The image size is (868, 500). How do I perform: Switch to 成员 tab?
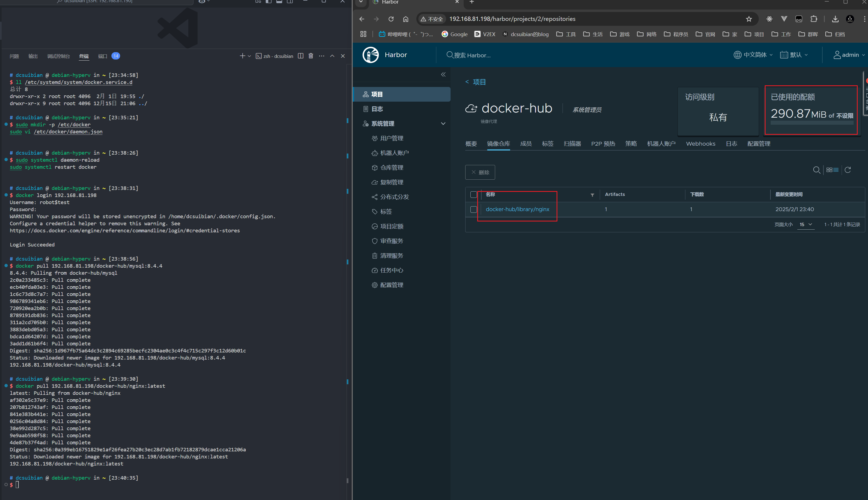pos(526,144)
